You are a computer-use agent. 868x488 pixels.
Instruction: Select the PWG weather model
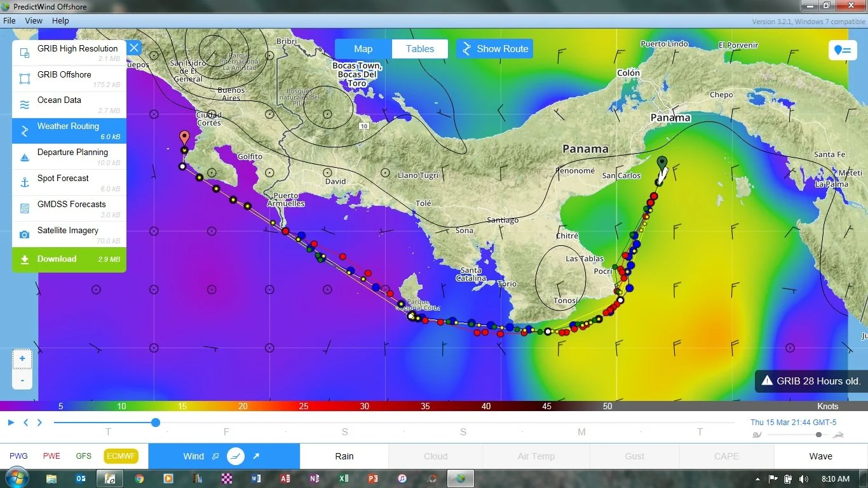click(18, 456)
